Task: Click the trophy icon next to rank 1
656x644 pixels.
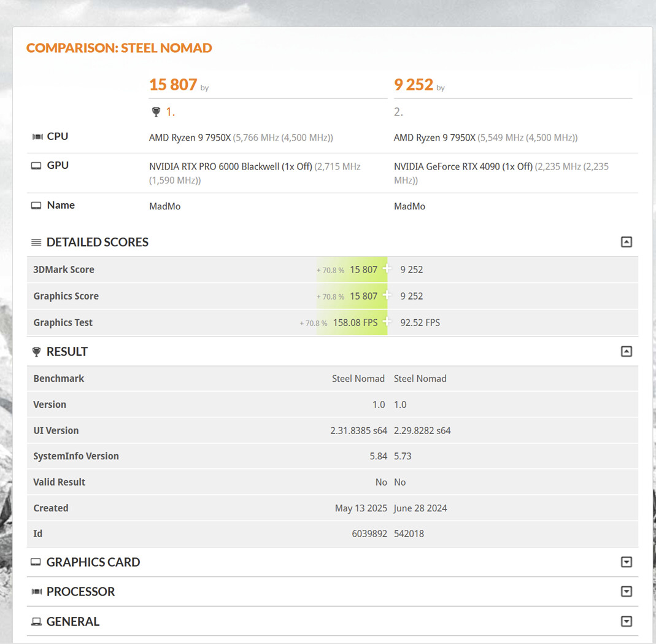Action: click(x=156, y=112)
